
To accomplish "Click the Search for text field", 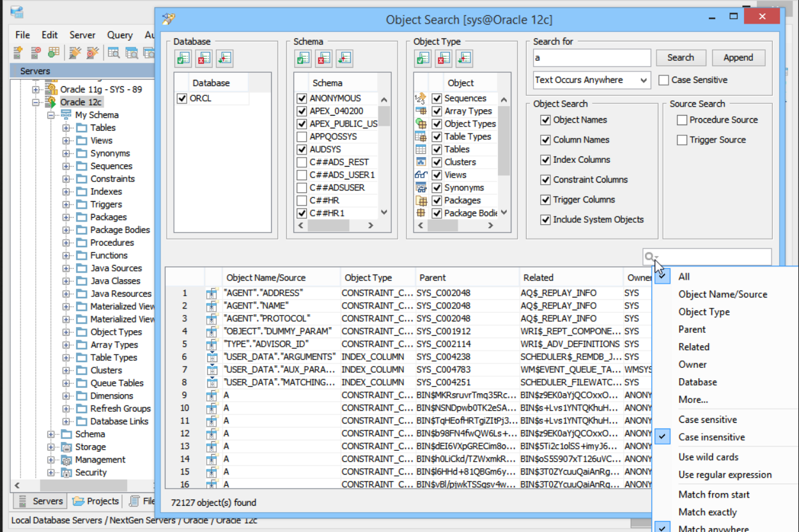I will point(591,58).
